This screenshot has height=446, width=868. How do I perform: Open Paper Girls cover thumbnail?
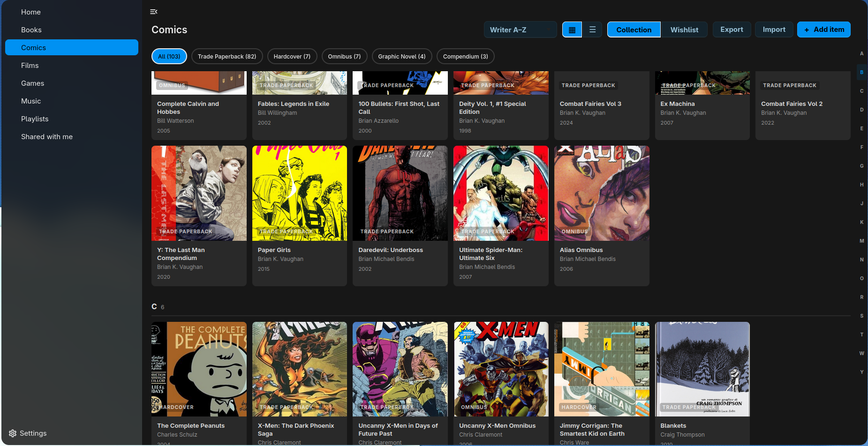pos(300,193)
